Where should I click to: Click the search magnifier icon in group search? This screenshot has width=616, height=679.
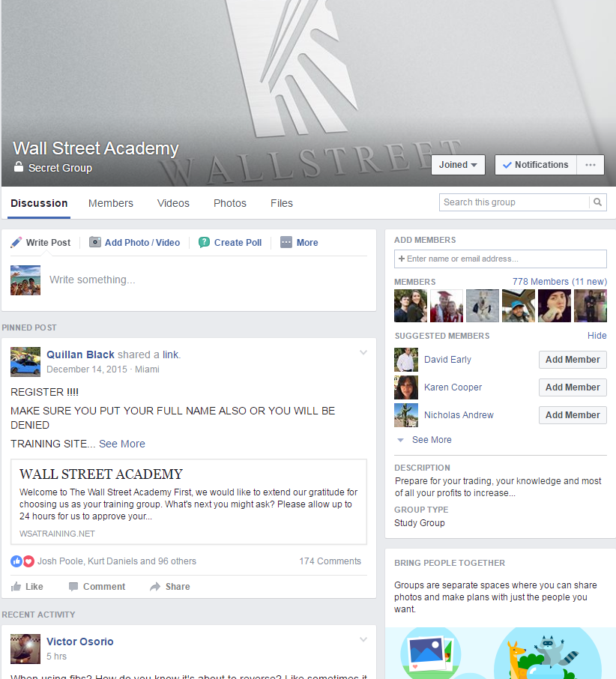[x=597, y=202]
